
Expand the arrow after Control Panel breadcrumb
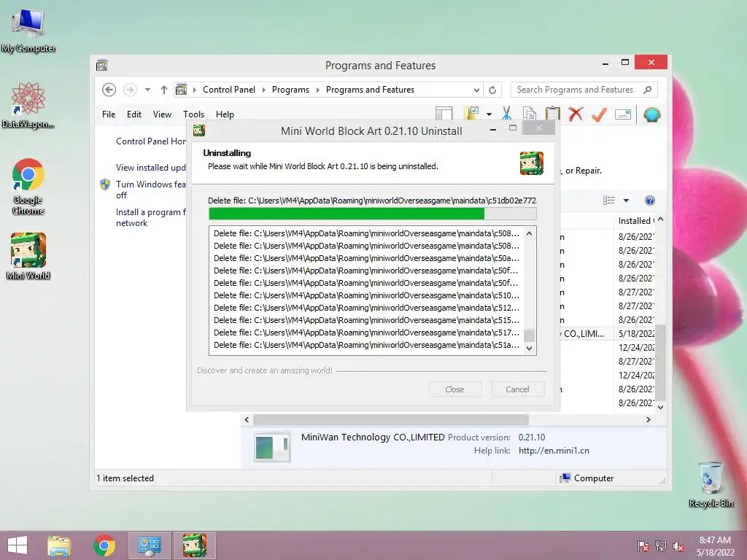263,90
